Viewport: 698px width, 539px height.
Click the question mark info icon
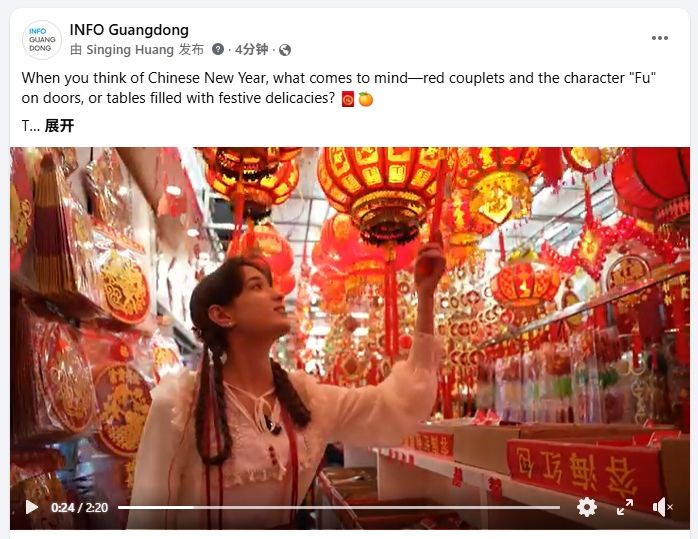coord(218,49)
